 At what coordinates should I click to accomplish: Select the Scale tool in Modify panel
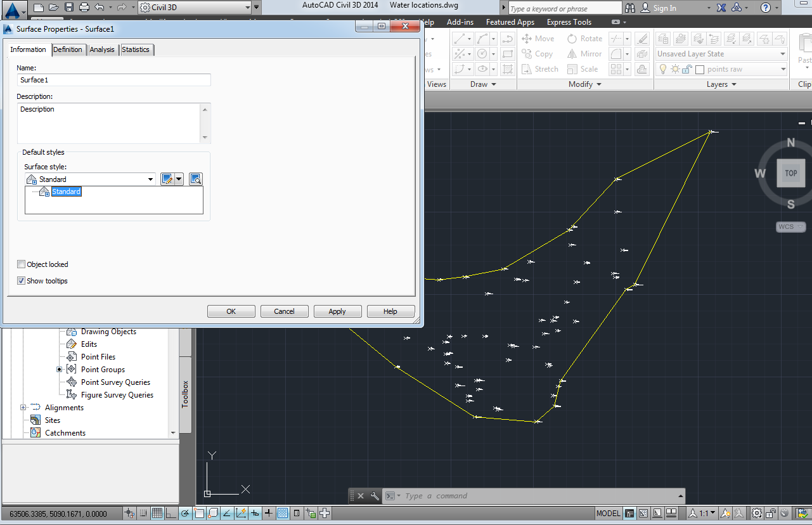pyautogui.click(x=582, y=69)
